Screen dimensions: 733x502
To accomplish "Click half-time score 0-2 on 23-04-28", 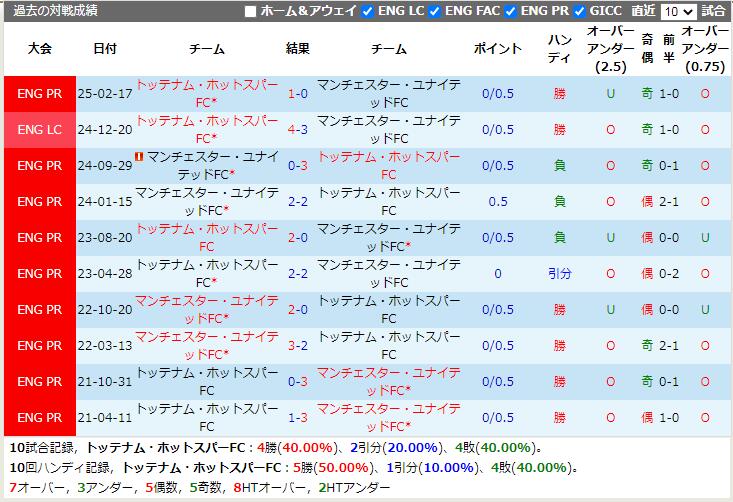I will coord(669,274).
